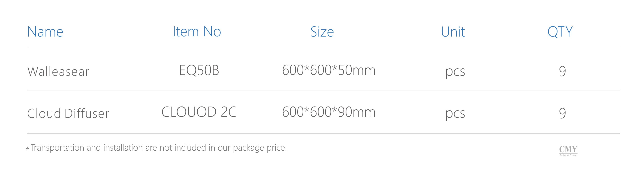Select the EQ50B item number
This screenshot has width=644, height=174.
(199, 70)
